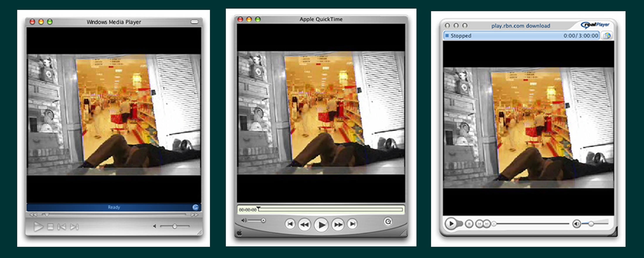Viewport: 644px width, 258px height.
Task: Click QuickTime rewind button
Action: click(304, 225)
